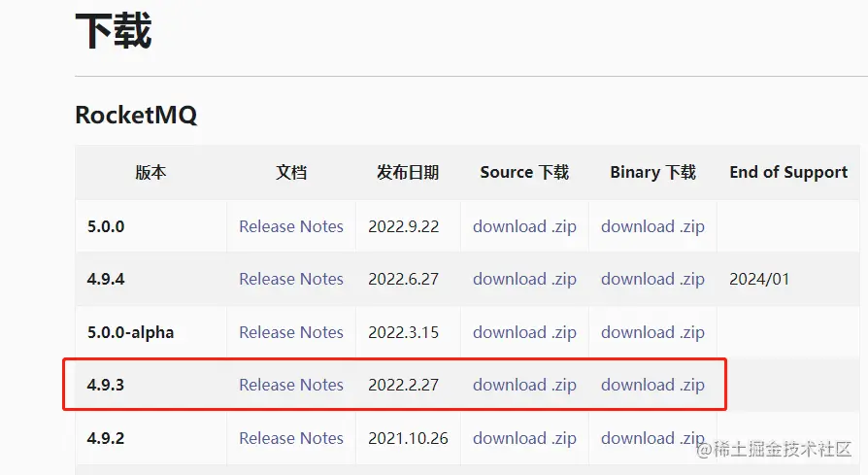Screen dimensions: 868x475
Task: Open Release Notes for version 4.9.3
Action: pyautogui.click(x=291, y=385)
